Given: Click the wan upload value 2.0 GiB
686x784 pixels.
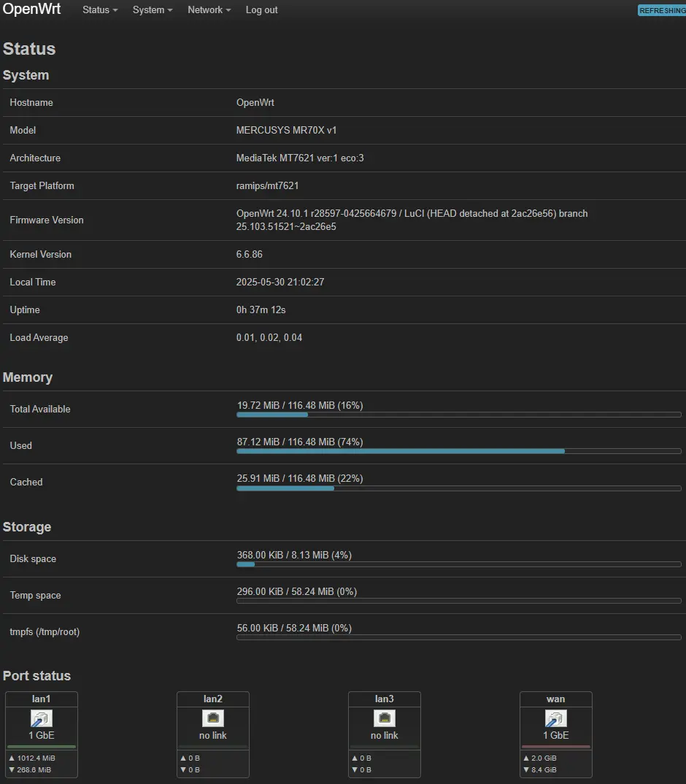Looking at the screenshot, I should (x=544, y=758).
